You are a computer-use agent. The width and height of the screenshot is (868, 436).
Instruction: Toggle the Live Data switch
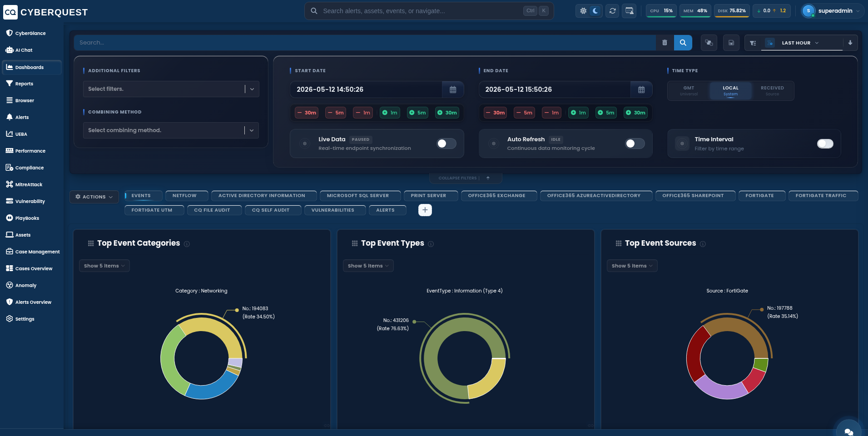tap(446, 144)
